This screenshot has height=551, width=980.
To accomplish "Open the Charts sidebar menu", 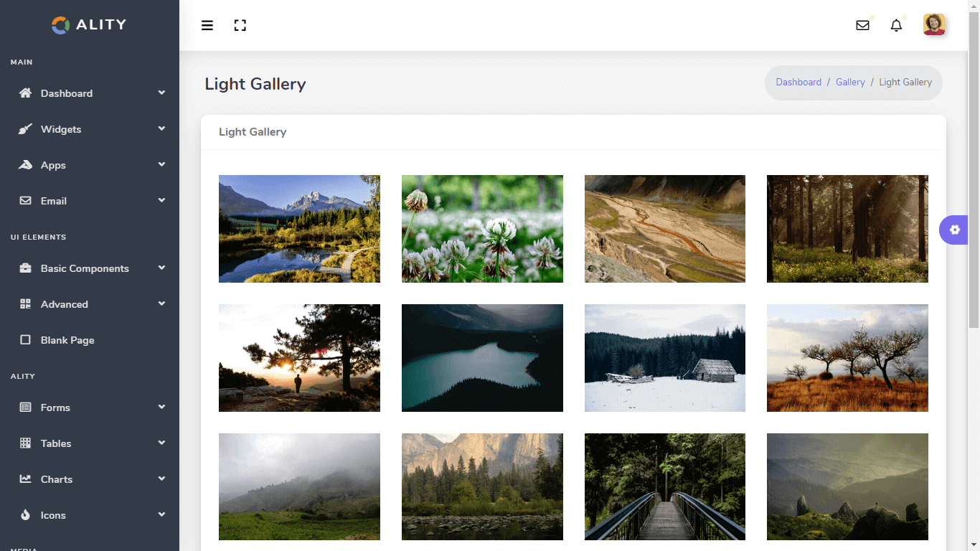I will [56, 479].
